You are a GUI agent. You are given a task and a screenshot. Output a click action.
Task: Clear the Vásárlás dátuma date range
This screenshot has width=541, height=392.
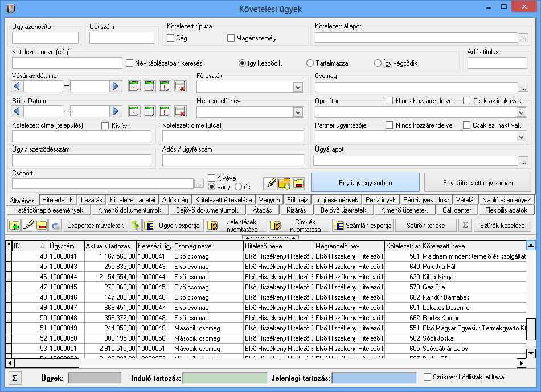[x=180, y=86]
